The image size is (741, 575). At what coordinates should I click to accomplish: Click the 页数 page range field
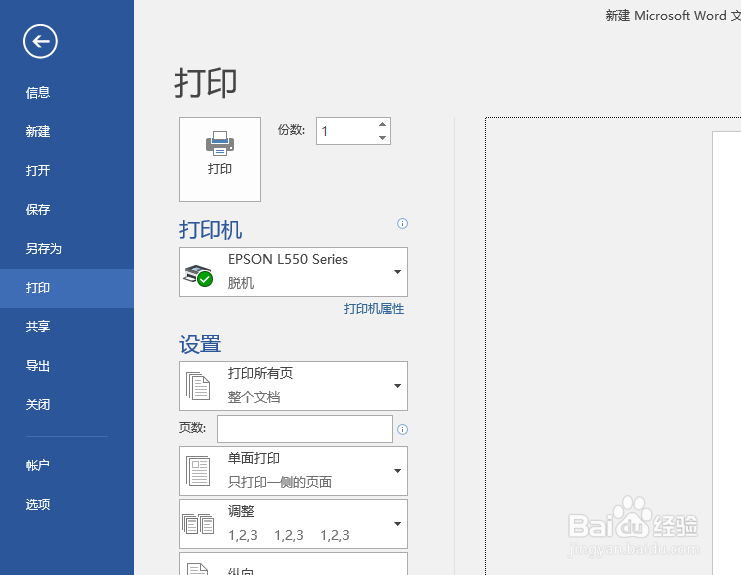(305, 429)
